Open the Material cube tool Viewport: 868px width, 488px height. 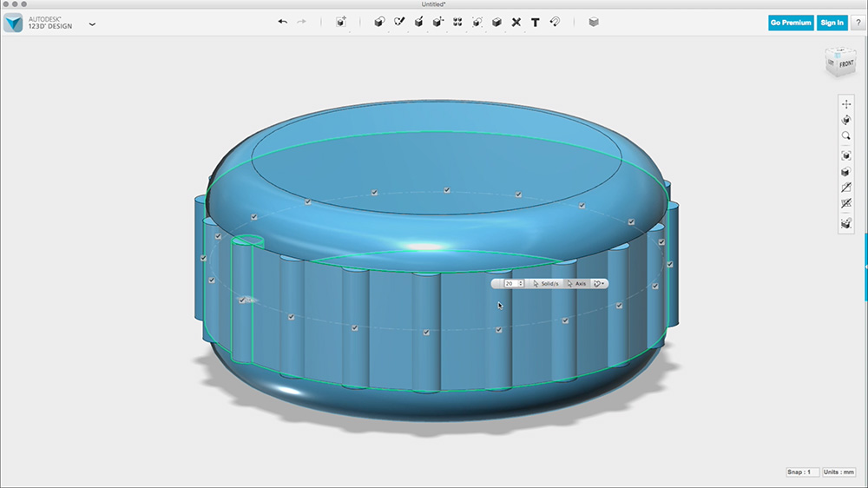[x=594, y=22]
